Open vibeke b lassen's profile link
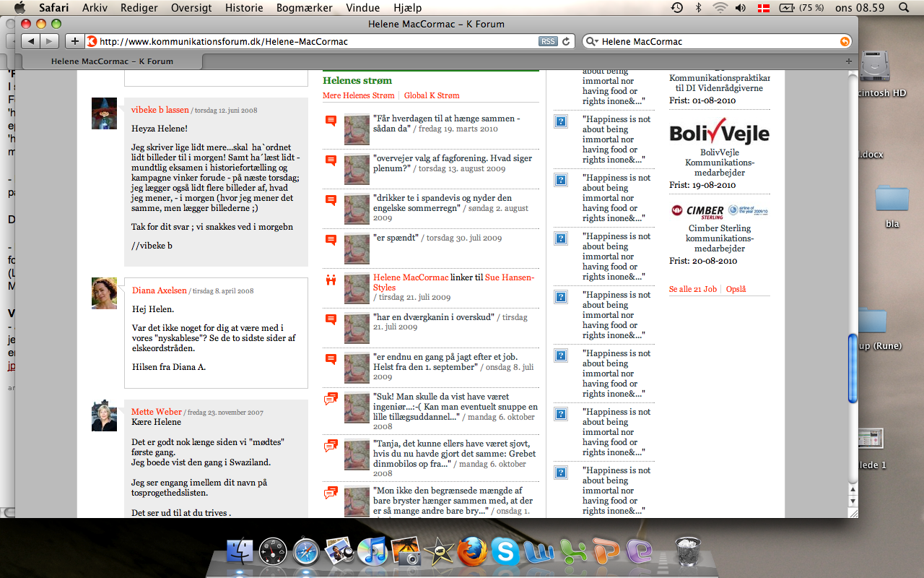The width and height of the screenshot is (924, 578). (x=160, y=110)
